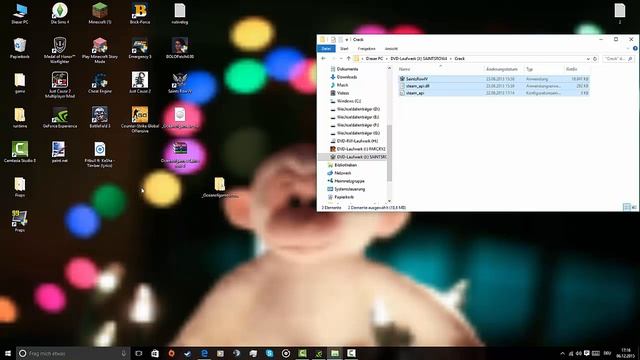The image size is (640, 360).
Task: Select the SaintsRowIV application file
Action: coord(494,79)
